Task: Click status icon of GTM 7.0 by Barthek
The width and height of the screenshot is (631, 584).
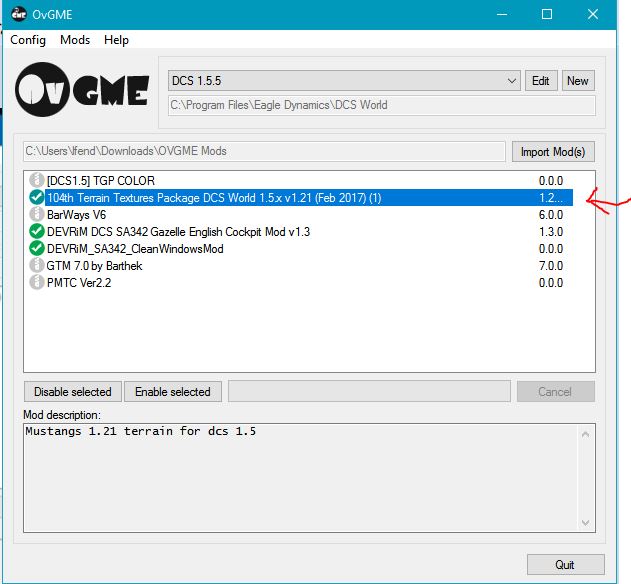Action: coord(37,265)
